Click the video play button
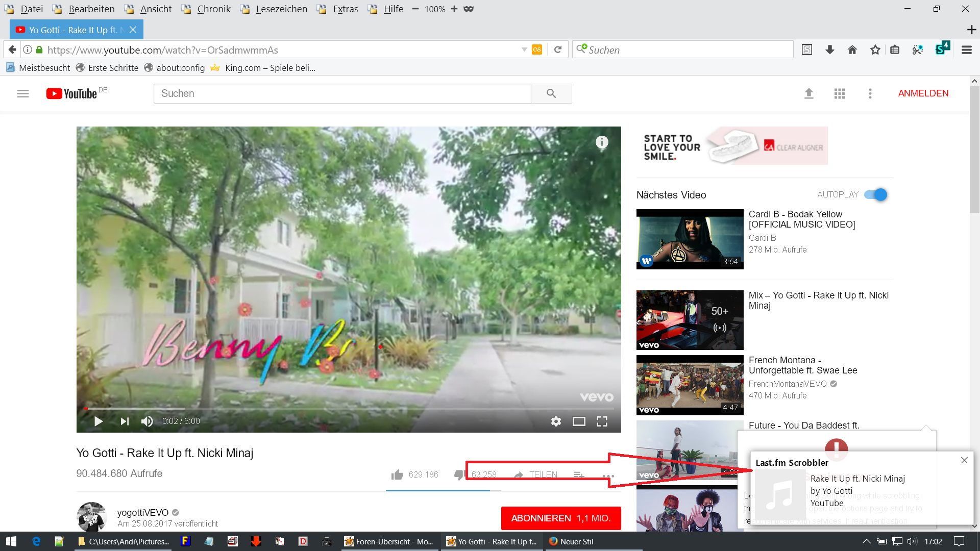This screenshot has height=551, width=980. [99, 421]
